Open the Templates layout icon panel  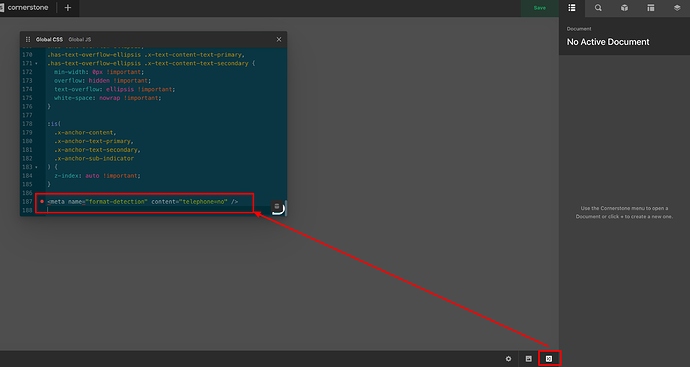tap(650, 8)
